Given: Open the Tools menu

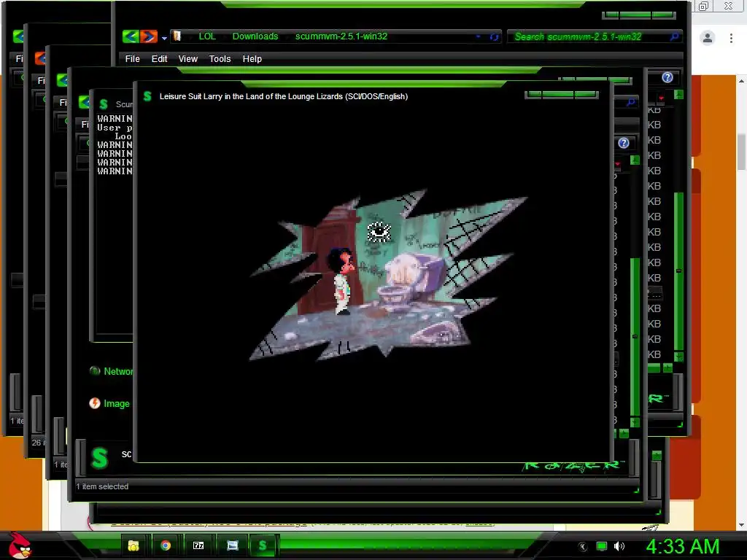Looking at the screenshot, I should click(x=220, y=58).
